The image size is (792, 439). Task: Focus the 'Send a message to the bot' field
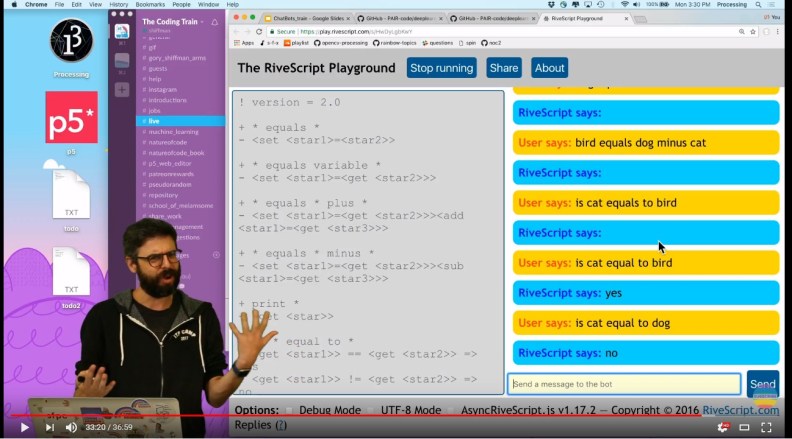point(624,384)
